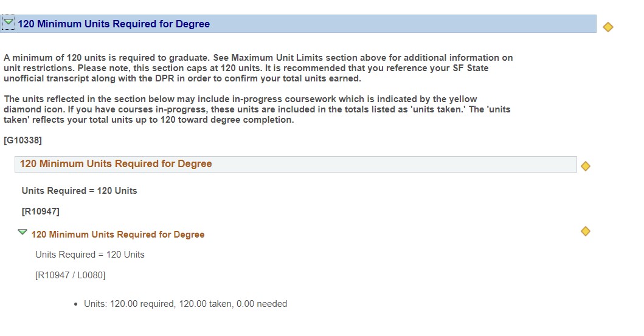Click the 'SF State' text in the description

471,68
